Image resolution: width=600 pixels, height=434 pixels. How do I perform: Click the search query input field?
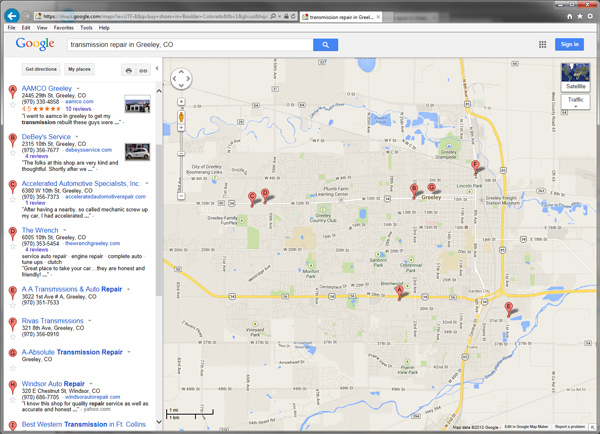point(190,45)
